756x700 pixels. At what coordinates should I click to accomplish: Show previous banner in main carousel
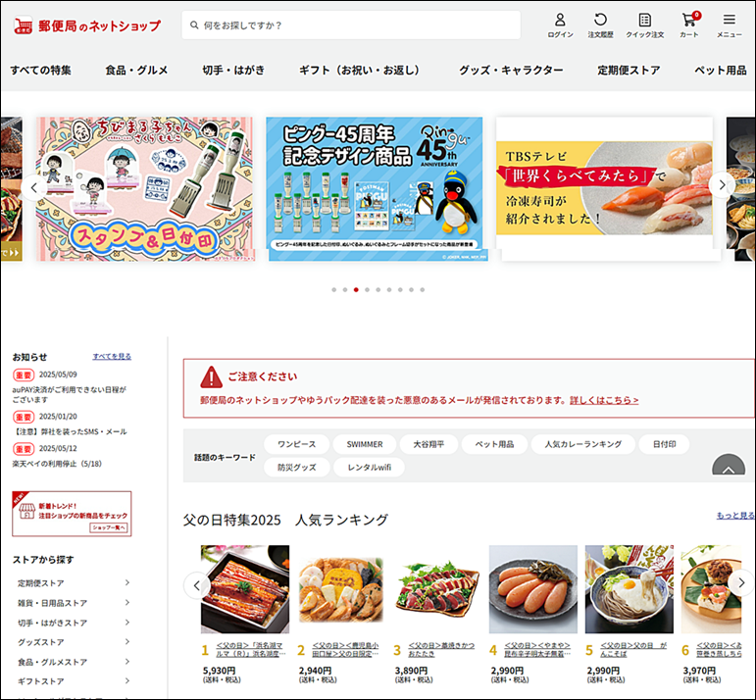tap(33, 188)
